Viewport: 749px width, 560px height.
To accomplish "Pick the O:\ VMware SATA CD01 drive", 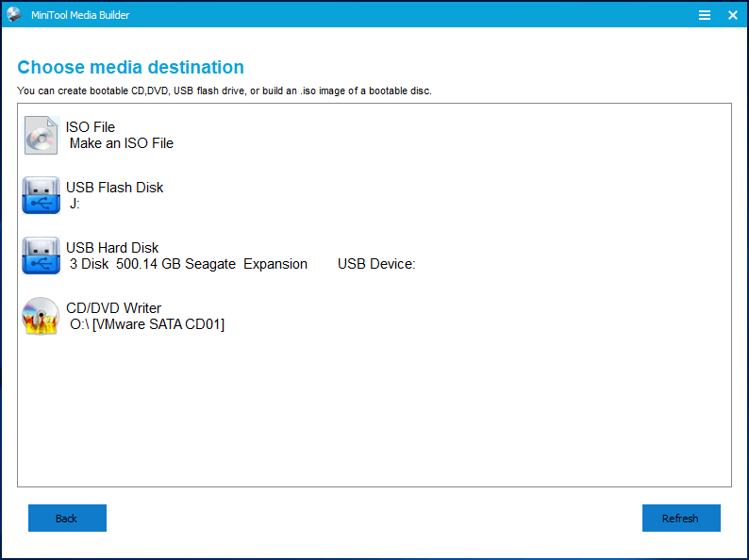I will click(x=147, y=324).
